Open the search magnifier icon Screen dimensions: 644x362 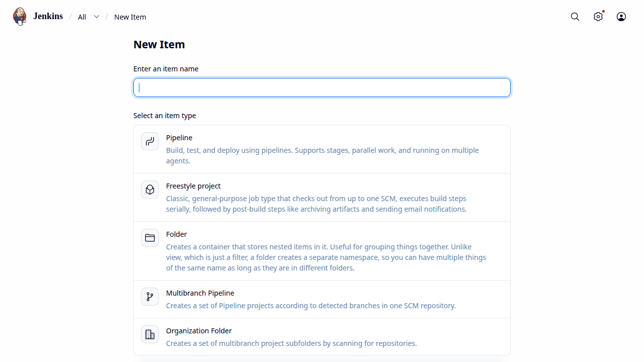tap(575, 17)
